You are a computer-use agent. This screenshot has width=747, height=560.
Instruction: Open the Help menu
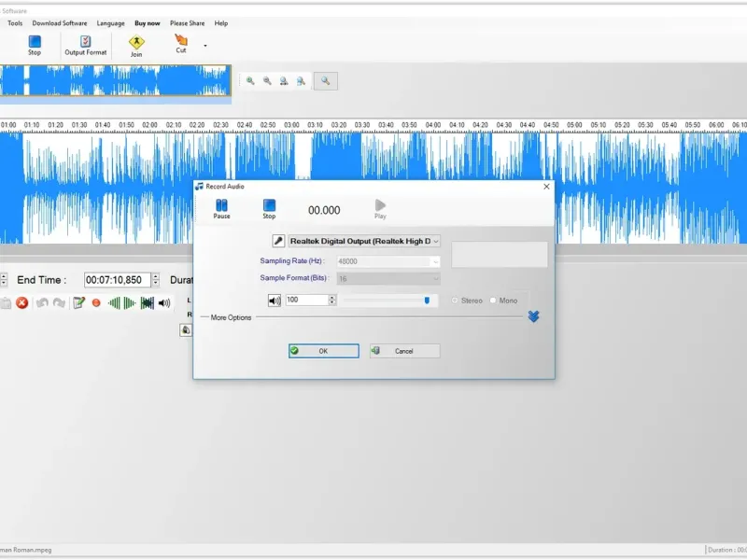pyautogui.click(x=221, y=23)
